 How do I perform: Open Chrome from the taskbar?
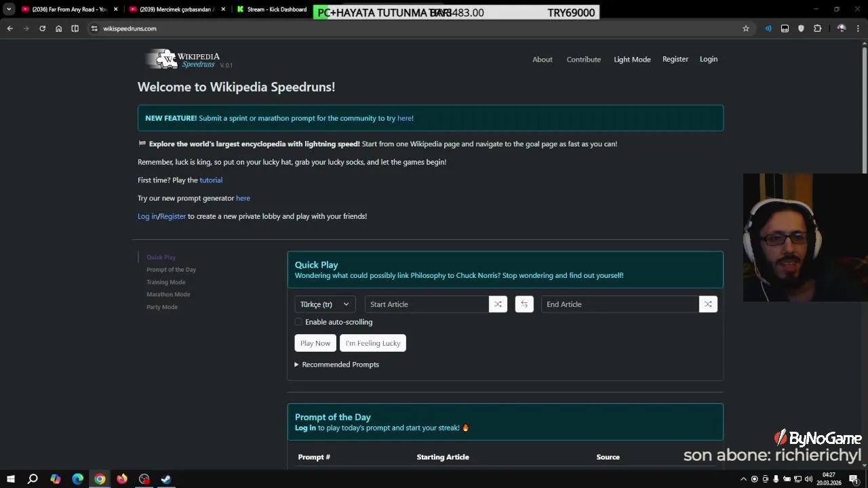pos(100,479)
